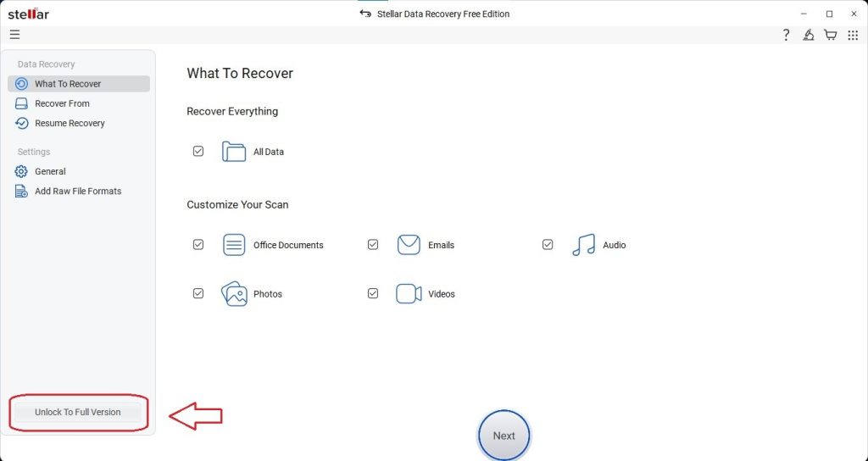The image size is (868, 461).
Task: Click the Stellar logo
Action: tap(28, 14)
